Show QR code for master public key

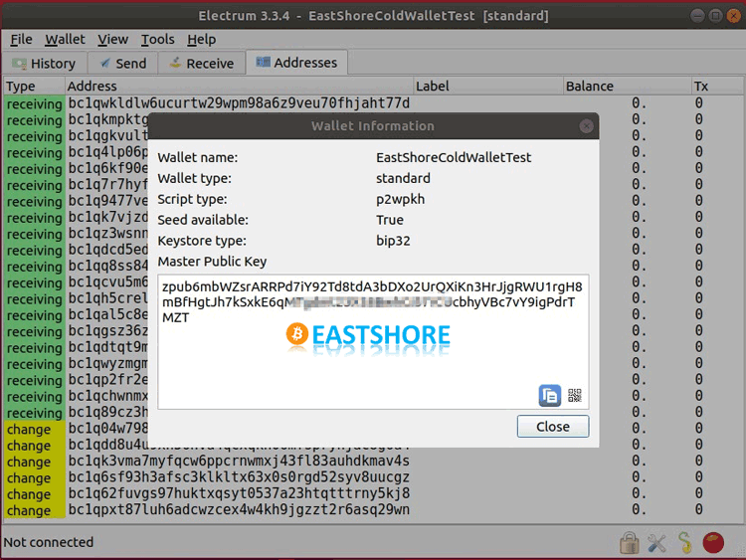pos(575,395)
